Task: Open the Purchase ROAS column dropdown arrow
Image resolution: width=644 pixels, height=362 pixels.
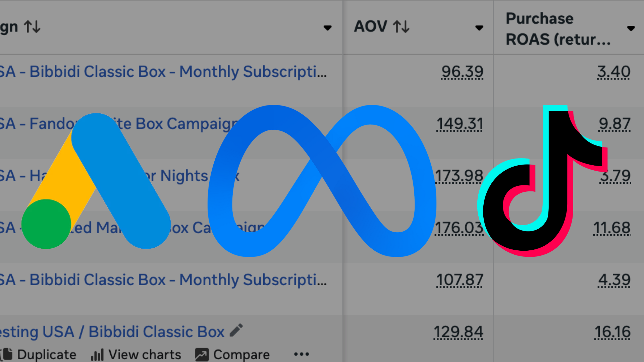Action: coord(631,28)
